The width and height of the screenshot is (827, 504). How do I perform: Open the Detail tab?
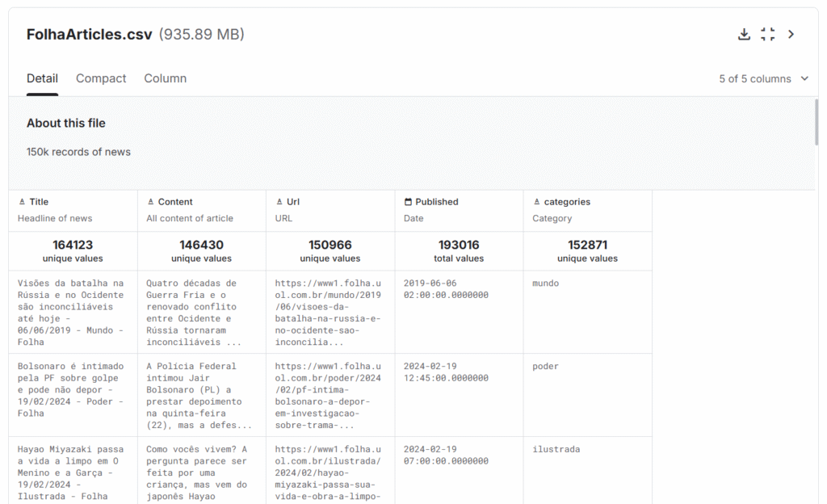click(x=42, y=78)
